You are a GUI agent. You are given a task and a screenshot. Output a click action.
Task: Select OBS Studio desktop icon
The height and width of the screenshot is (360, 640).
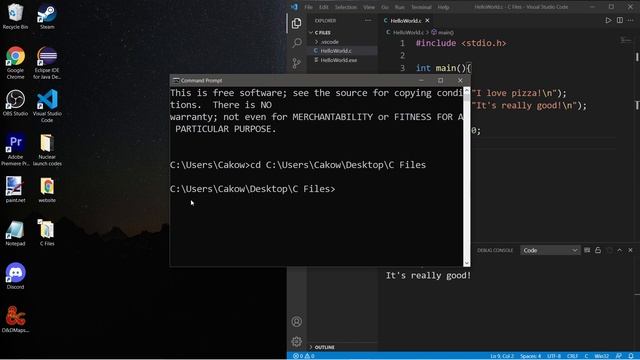[x=16, y=103]
